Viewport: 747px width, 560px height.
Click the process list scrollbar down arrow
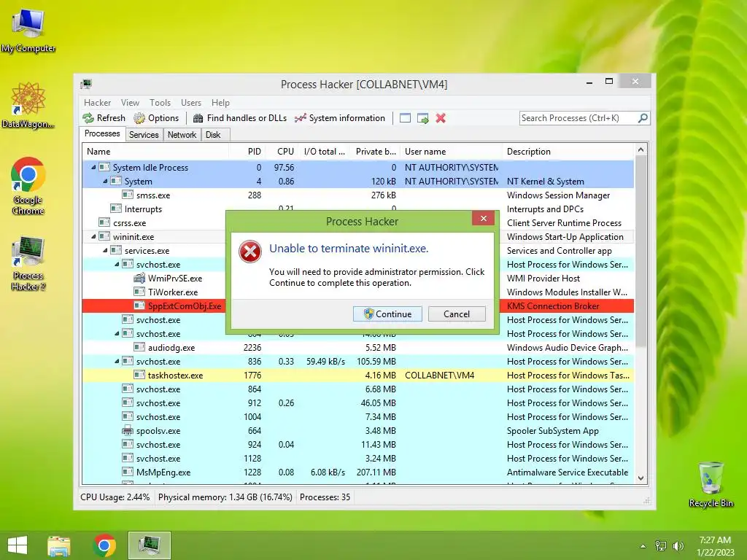[640, 478]
